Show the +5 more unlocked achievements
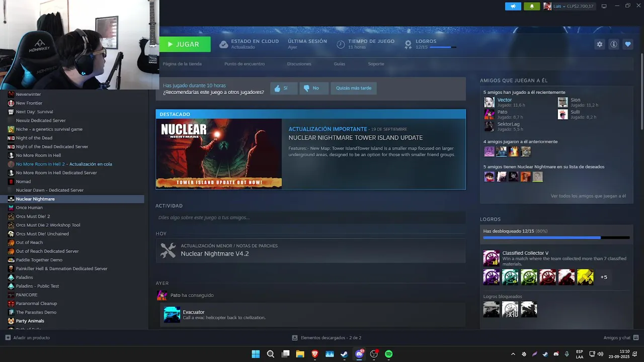 click(604, 277)
